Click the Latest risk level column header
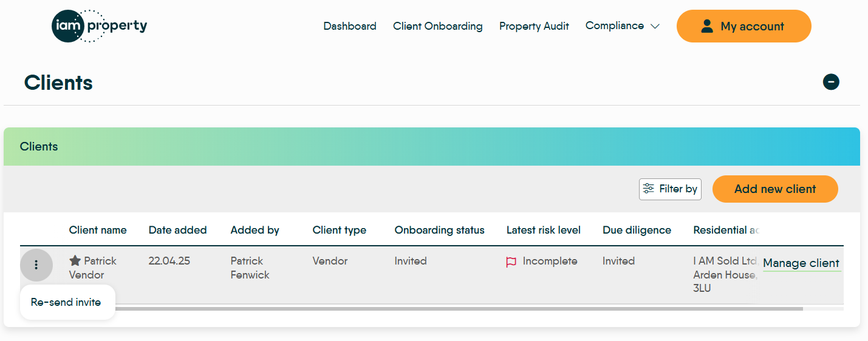868x341 pixels. pyautogui.click(x=543, y=230)
